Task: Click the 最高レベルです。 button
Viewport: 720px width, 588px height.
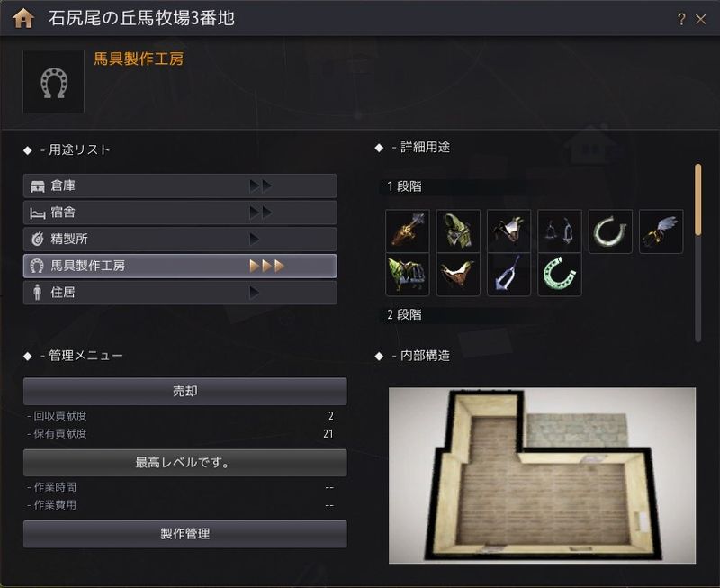Action: click(185, 462)
